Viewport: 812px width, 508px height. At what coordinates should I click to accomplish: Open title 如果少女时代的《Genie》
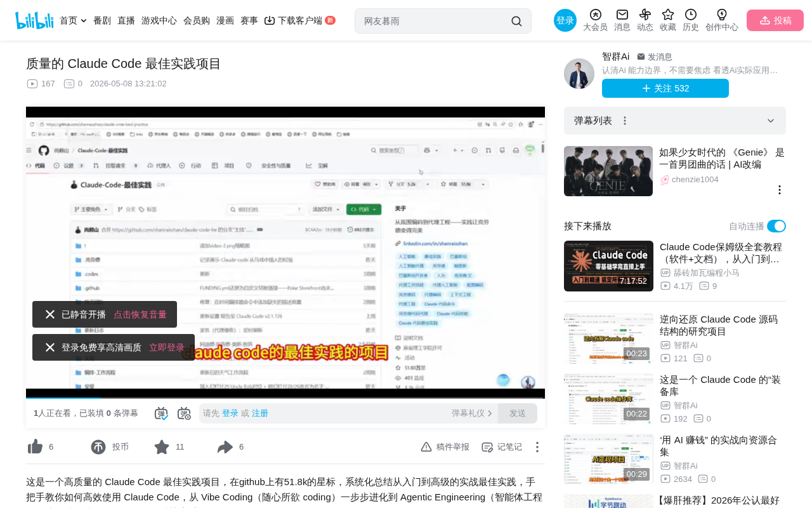coord(722,158)
